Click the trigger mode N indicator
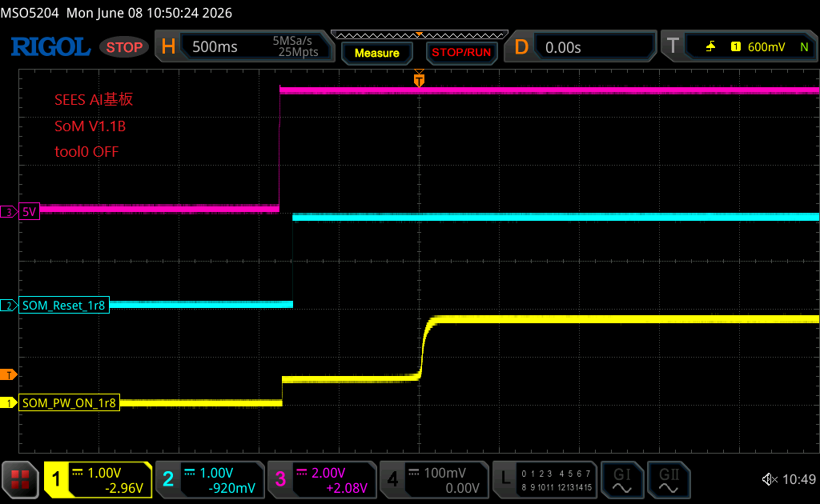The height and width of the screenshot is (504, 820). tap(804, 47)
